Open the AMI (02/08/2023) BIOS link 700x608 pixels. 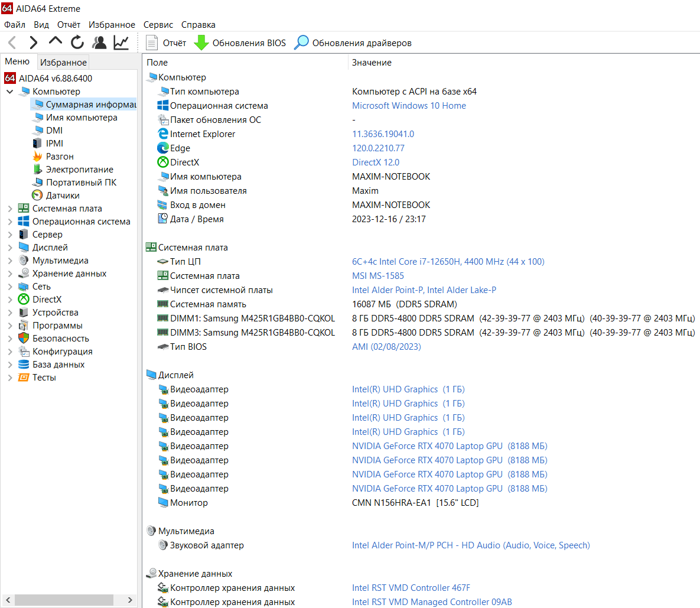[386, 347]
